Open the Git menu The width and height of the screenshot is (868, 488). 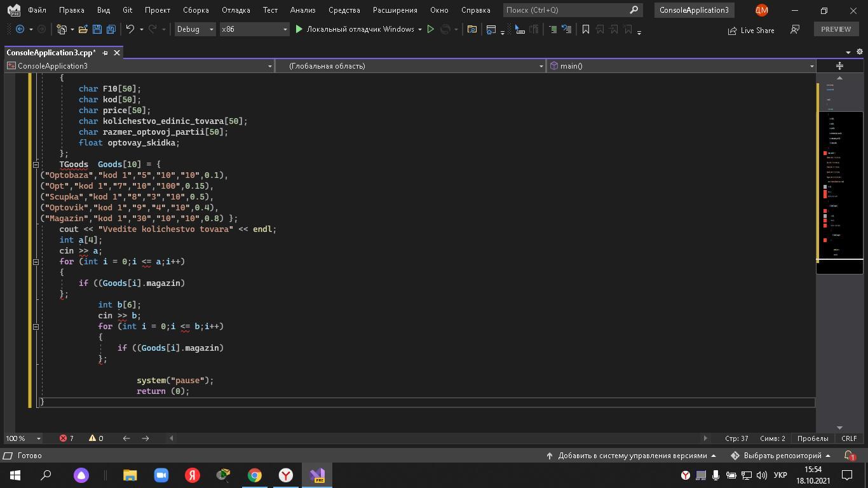pyautogui.click(x=127, y=10)
